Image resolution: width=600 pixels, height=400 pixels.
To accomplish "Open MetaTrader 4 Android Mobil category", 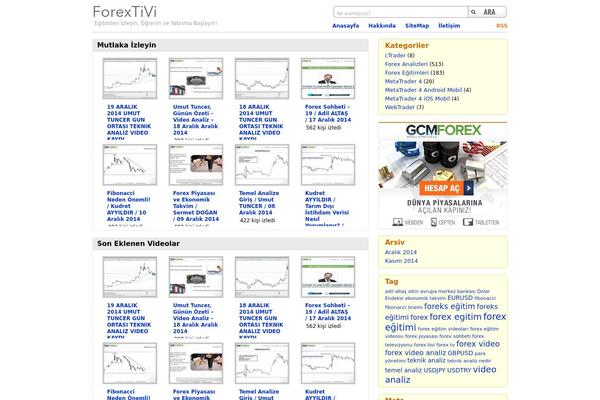I will (x=423, y=90).
